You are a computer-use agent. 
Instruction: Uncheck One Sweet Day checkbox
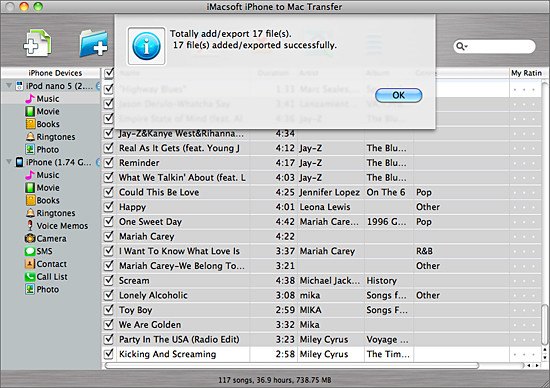(109, 221)
